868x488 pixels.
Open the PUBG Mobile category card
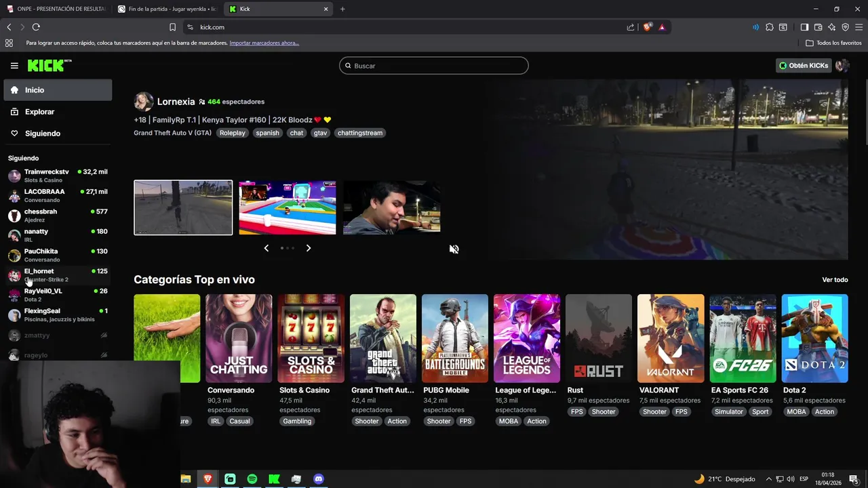[454, 338]
